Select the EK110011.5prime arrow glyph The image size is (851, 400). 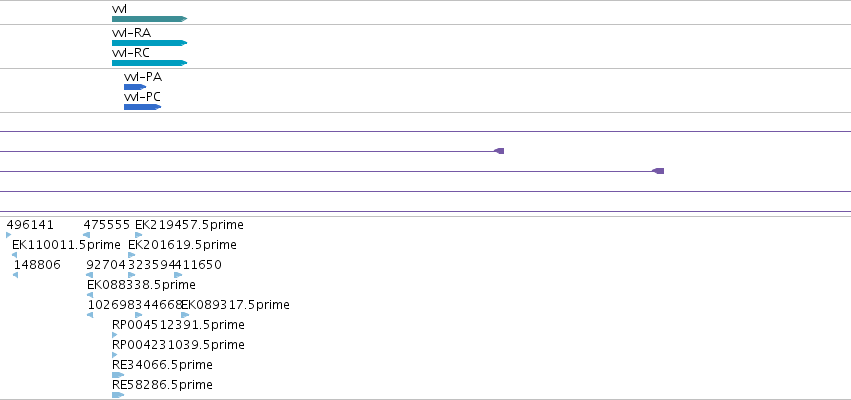tap(14, 255)
